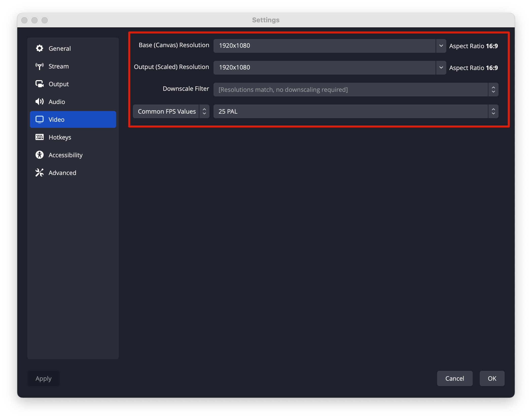Select Audio in sidebar

coord(73,102)
